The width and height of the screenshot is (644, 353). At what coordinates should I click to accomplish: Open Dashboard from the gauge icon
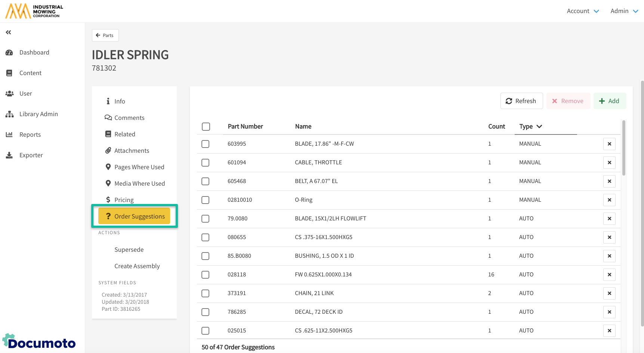pos(9,53)
